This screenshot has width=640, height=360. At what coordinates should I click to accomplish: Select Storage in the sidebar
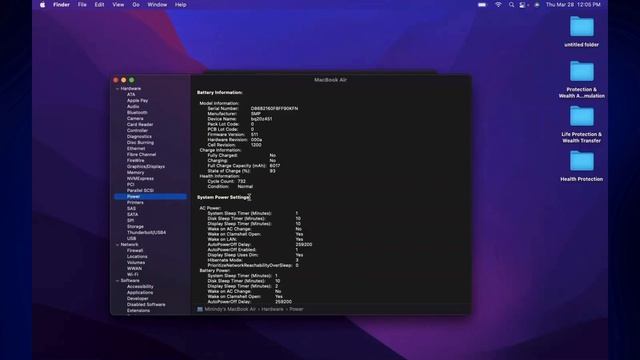click(135, 227)
